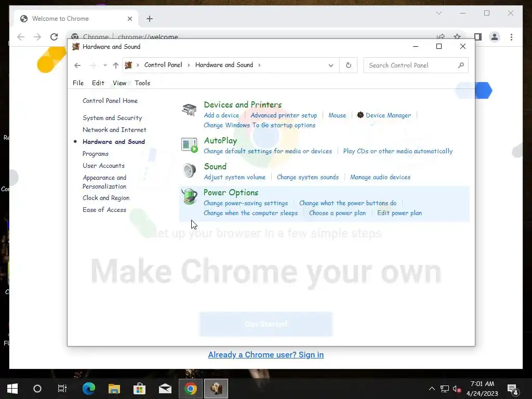
Task: Click Already a Chrome user? Sign in
Action: [265, 354]
